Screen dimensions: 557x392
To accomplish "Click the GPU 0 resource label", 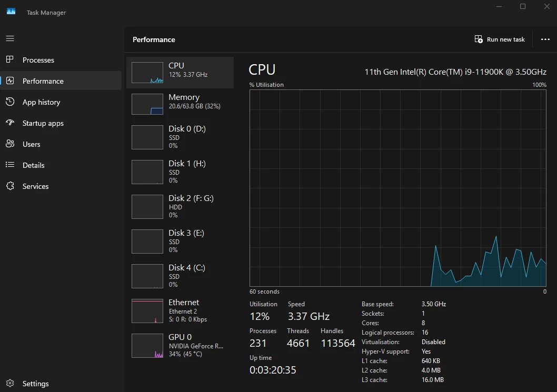I will 180,337.
